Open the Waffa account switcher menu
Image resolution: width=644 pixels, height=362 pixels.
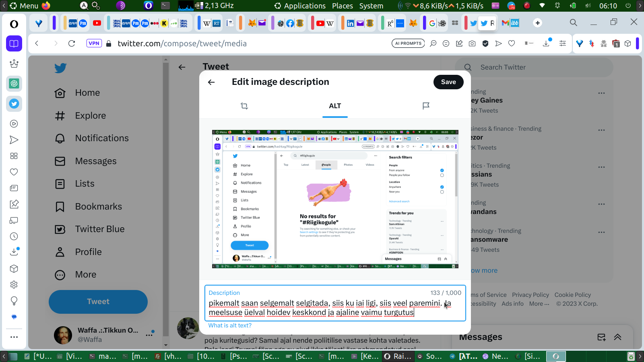point(104,335)
